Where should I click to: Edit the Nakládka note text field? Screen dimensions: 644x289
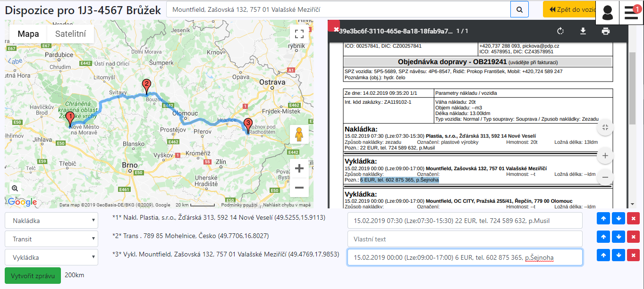click(465, 221)
